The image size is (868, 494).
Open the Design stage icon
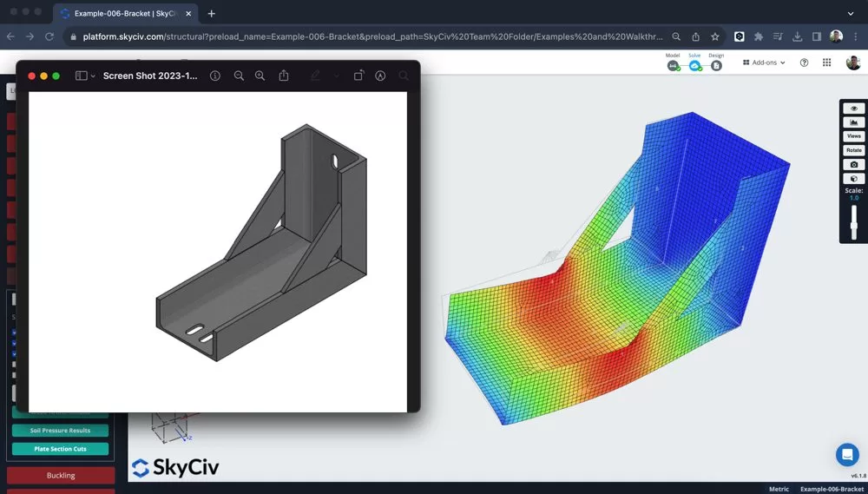(716, 66)
